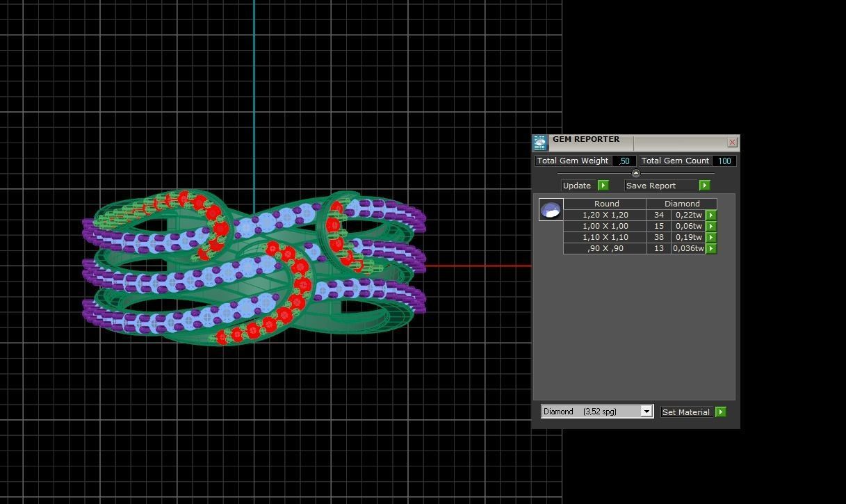Click the green arrow next to Set Material
Image resolution: width=846 pixels, height=504 pixels.
[x=720, y=412]
